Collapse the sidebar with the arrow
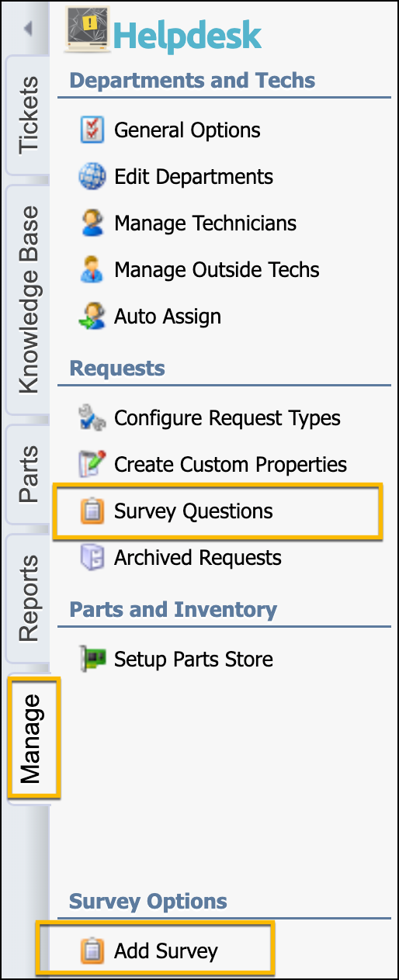The height and width of the screenshot is (980, 399). point(29,29)
